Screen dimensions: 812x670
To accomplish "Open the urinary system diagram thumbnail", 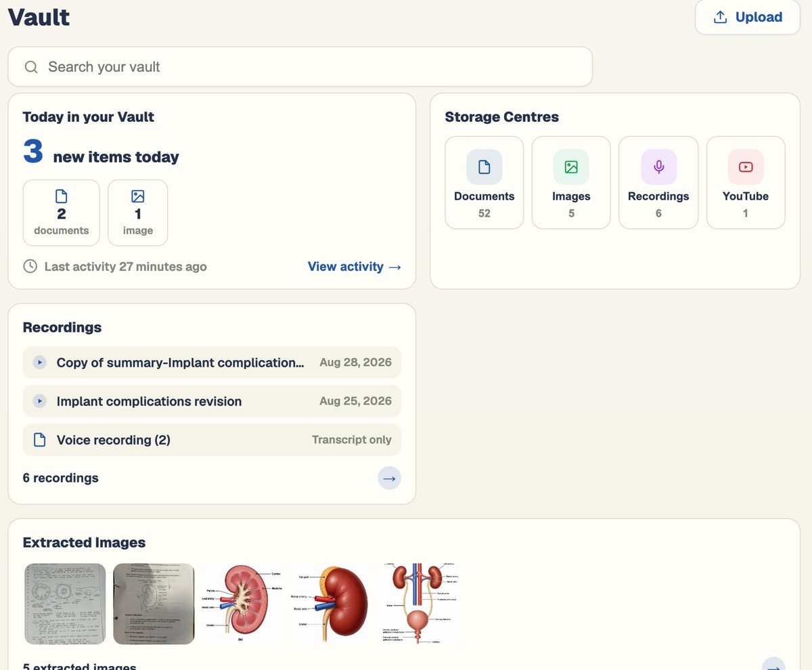I will [422, 604].
